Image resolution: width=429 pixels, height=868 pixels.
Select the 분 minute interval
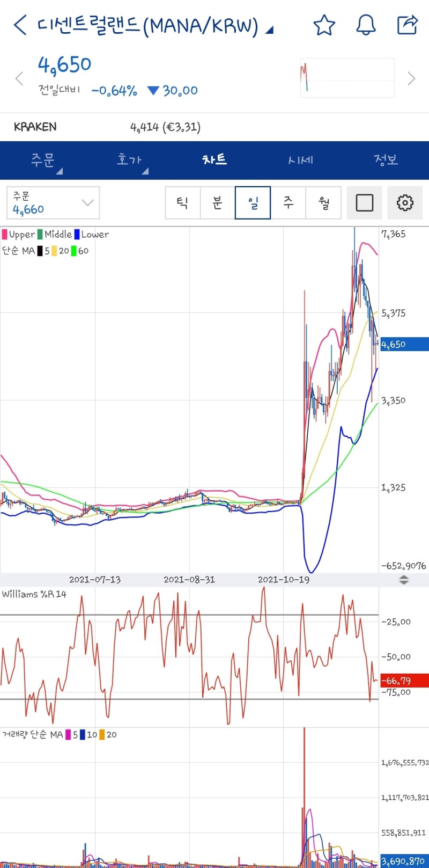coord(218,203)
